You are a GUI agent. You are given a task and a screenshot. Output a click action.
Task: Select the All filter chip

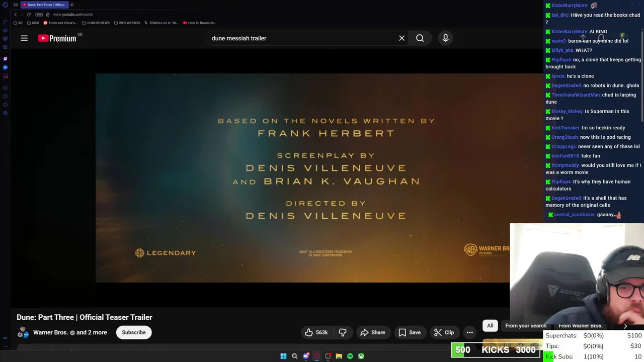(x=490, y=326)
